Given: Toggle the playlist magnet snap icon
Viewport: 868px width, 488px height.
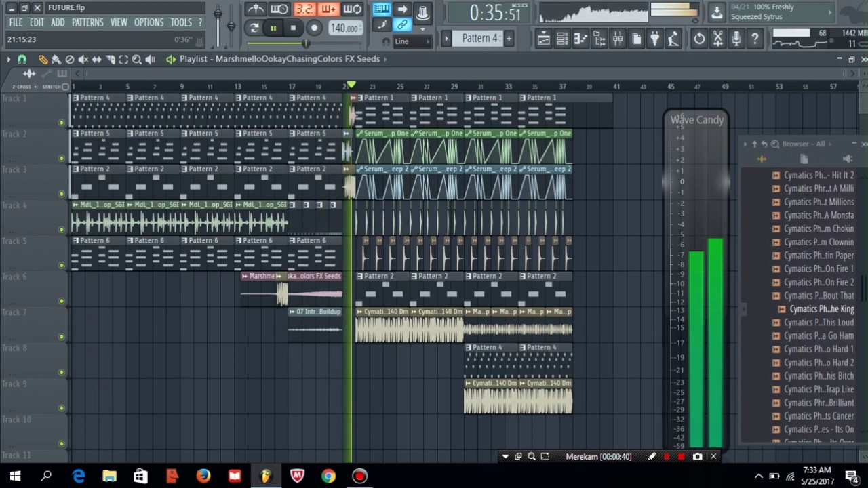Looking at the screenshot, I should 22,59.
